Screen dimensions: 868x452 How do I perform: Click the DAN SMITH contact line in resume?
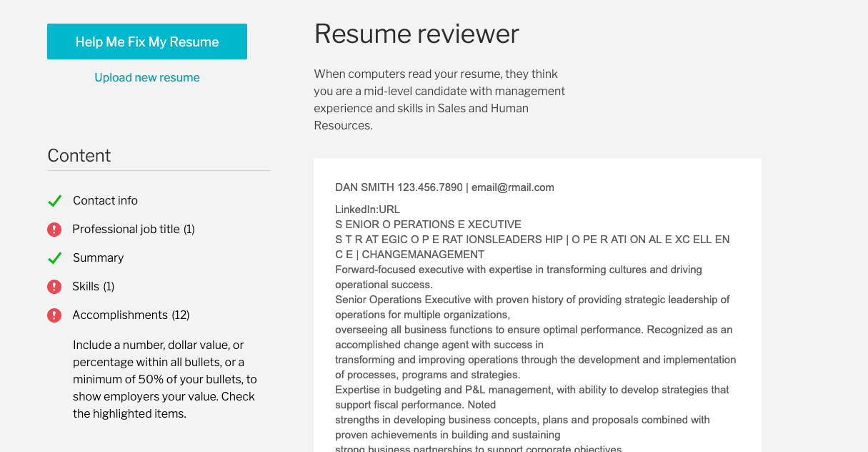(444, 187)
